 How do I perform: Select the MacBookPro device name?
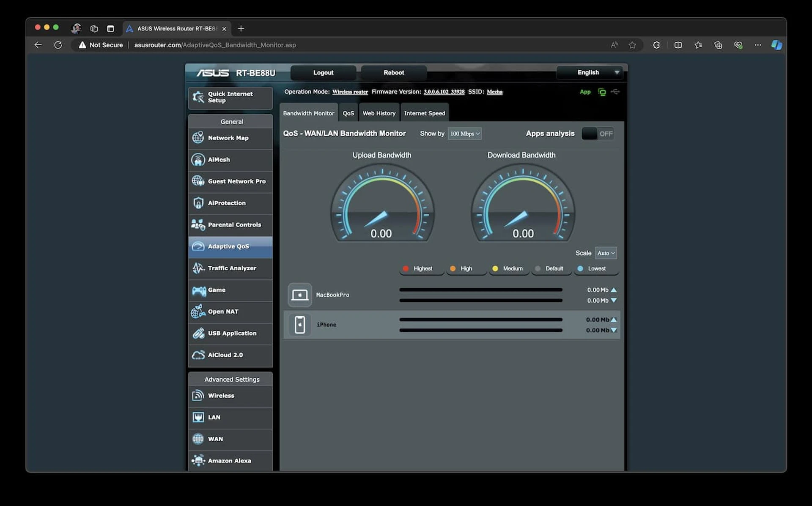333,295
